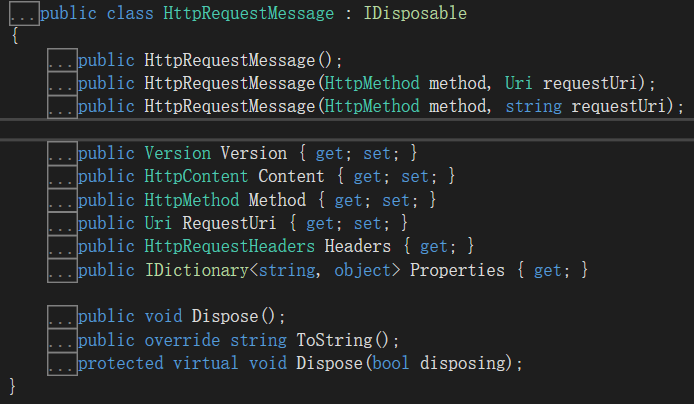Place cursor on the highlighted empty line
Viewport: 694px width, 404px height.
pyautogui.click(x=347, y=130)
